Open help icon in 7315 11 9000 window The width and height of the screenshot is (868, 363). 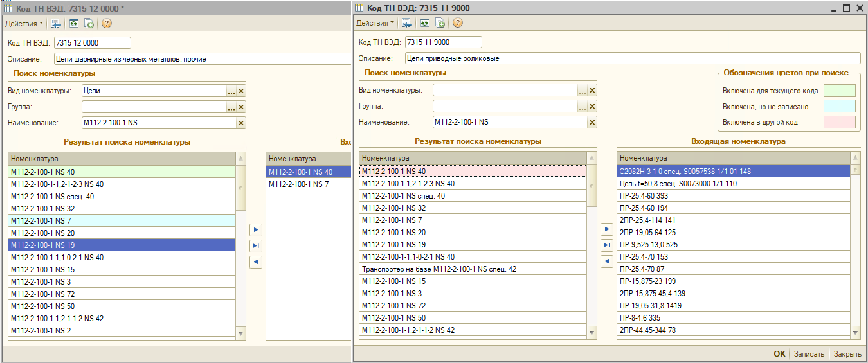pos(458,23)
